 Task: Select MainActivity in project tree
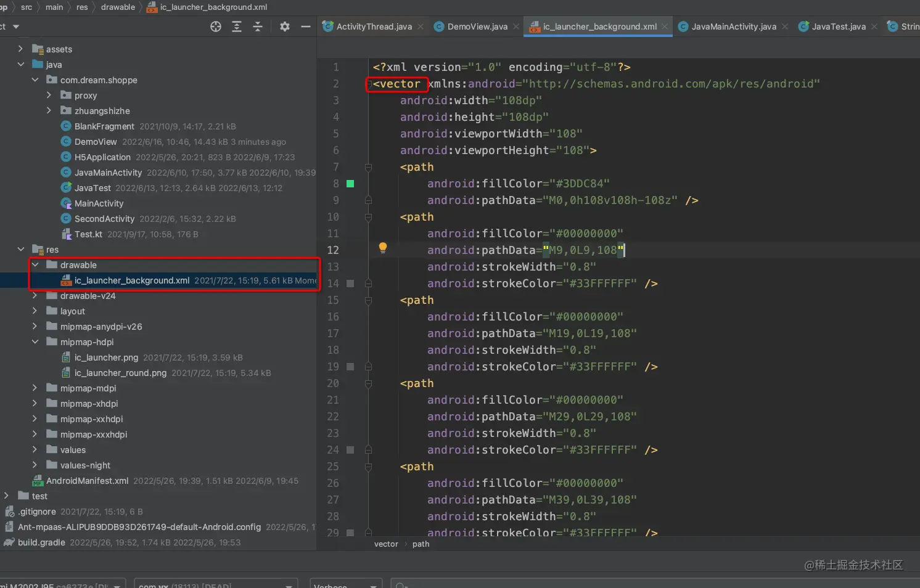tap(99, 203)
